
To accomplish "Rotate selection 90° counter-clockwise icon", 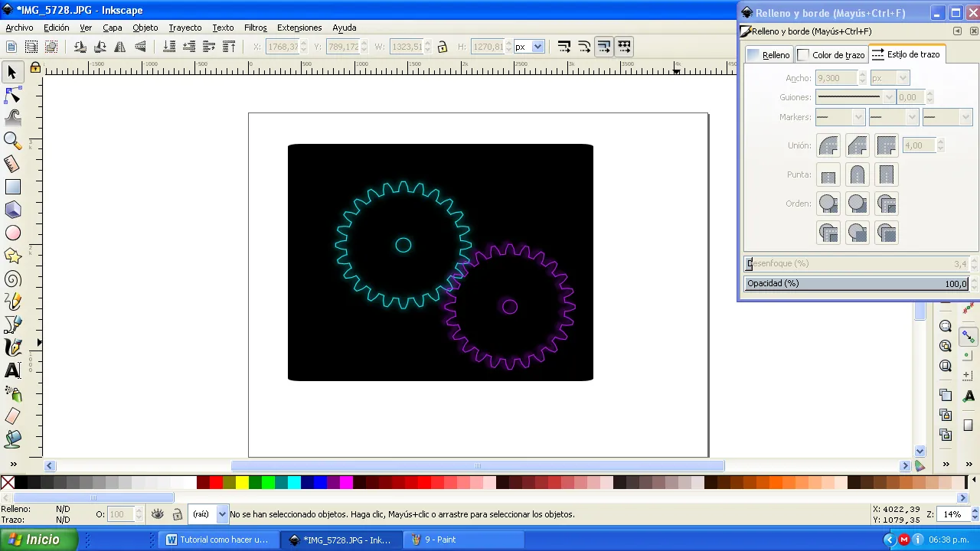I will (x=80, y=47).
